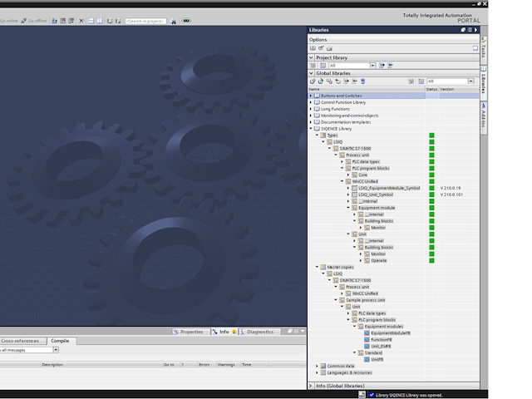Select the Long Functions library
532x399 pixels.
pos(335,109)
